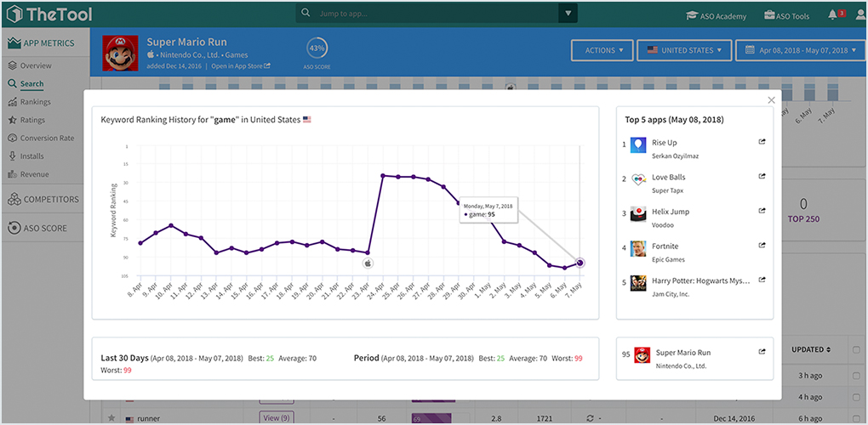Open external link for Super Mario Run rank 95
Image resolution: width=868 pixels, height=425 pixels.
762,351
